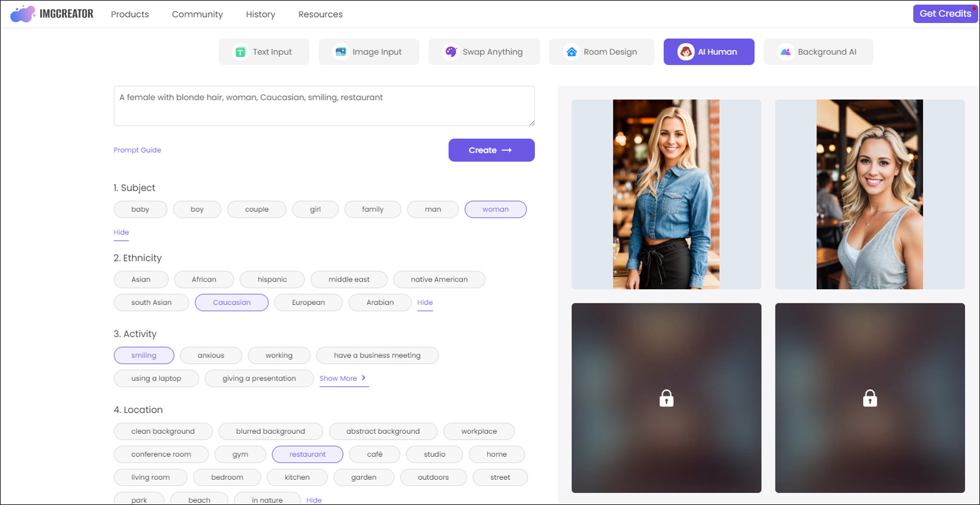
Task: Click the Text Input green T icon
Action: (x=241, y=52)
